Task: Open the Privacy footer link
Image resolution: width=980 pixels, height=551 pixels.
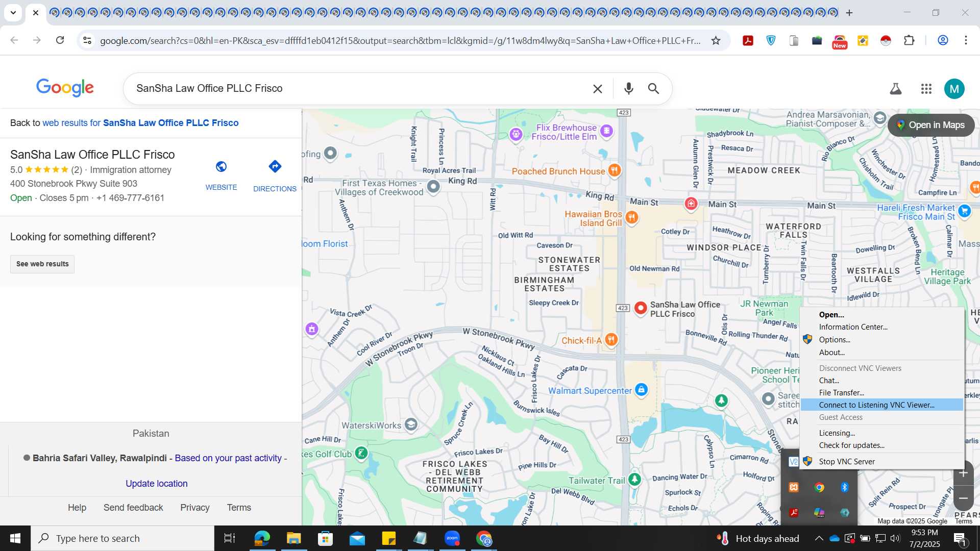Action: coord(194,508)
